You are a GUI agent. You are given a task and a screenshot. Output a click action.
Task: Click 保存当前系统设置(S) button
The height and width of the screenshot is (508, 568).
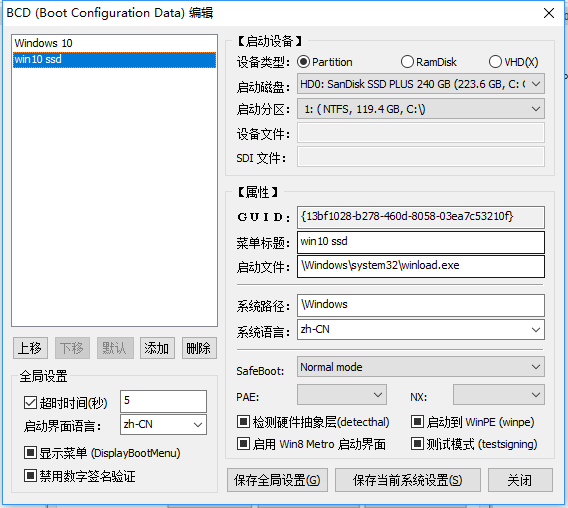[408, 480]
